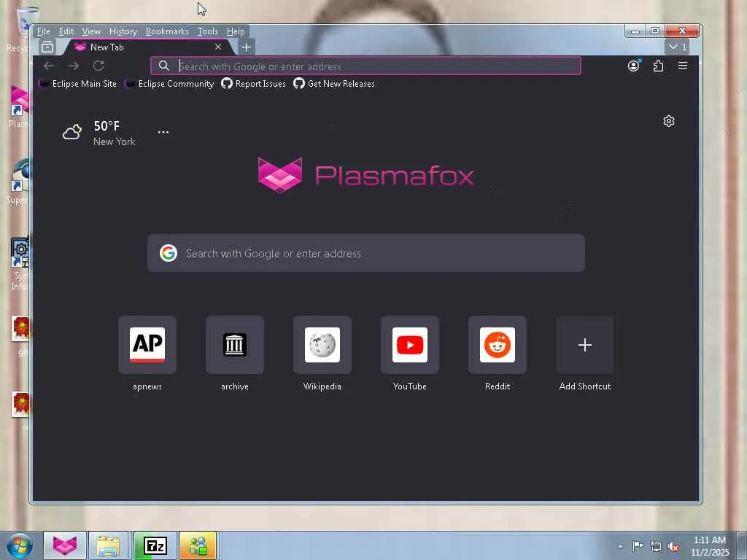Viewport: 747px width, 560px height.
Task: Close the New Tab tab
Action: click(x=217, y=47)
